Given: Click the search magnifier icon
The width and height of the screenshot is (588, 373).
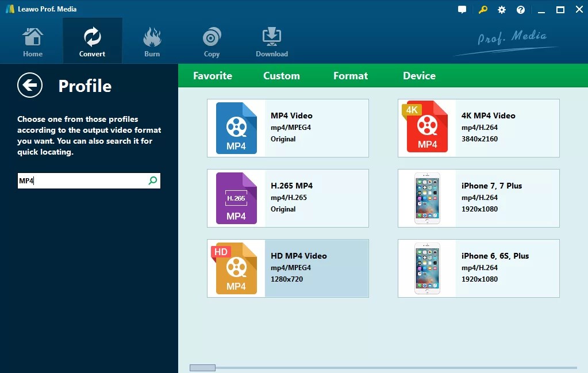Looking at the screenshot, I should (152, 180).
